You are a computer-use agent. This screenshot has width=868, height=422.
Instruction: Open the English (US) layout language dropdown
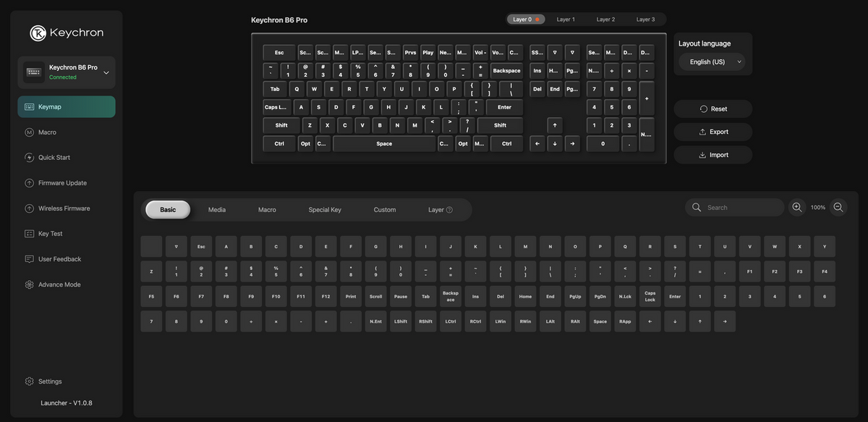pyautogui.click(x=713, y=62)
